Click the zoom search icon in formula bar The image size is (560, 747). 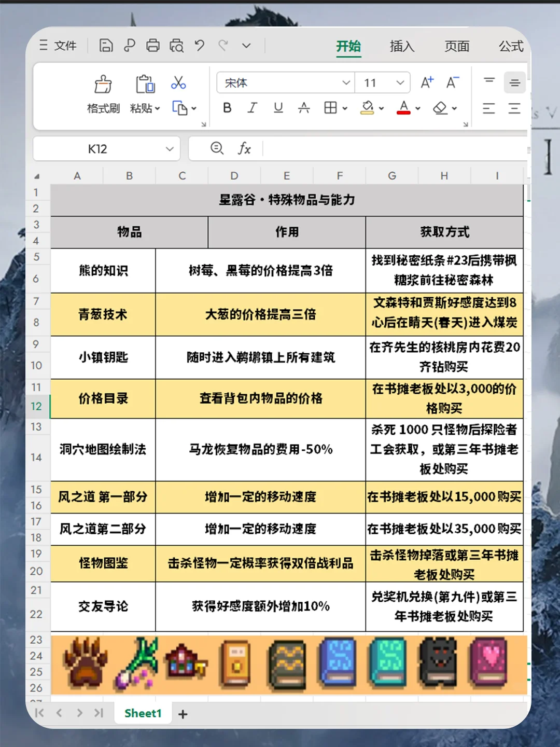click(217, 148)
